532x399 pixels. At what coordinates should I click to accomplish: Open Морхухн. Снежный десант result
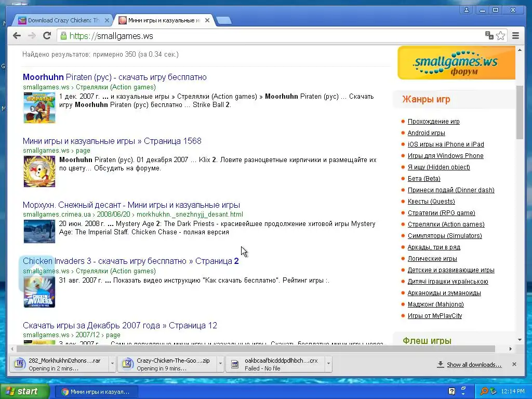pos(131,205)
